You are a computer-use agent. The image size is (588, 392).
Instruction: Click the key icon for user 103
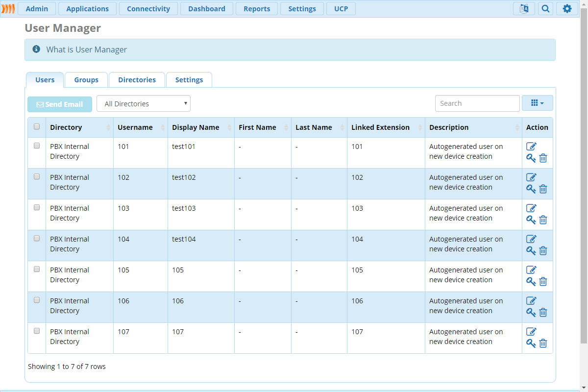point(531,220)
